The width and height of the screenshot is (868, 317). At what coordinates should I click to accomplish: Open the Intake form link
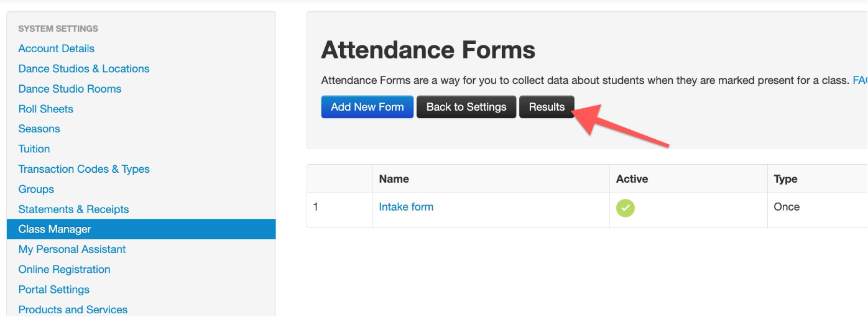pyautogui.click(x=406, y=207)
